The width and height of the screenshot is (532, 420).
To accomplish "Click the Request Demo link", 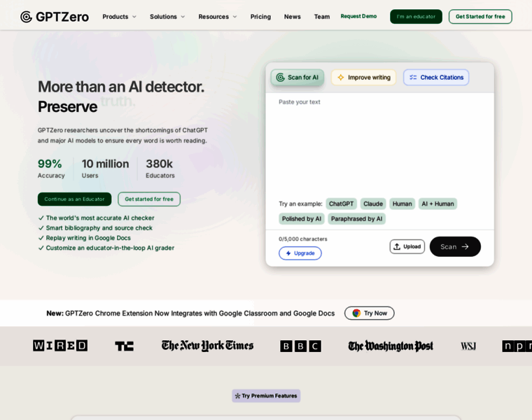I will 358,16.
